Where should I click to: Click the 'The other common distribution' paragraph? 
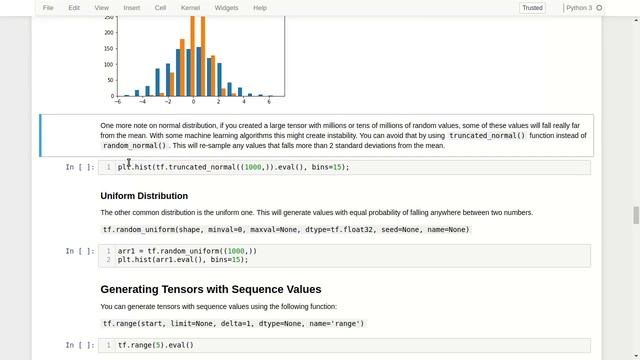point(317,213)
